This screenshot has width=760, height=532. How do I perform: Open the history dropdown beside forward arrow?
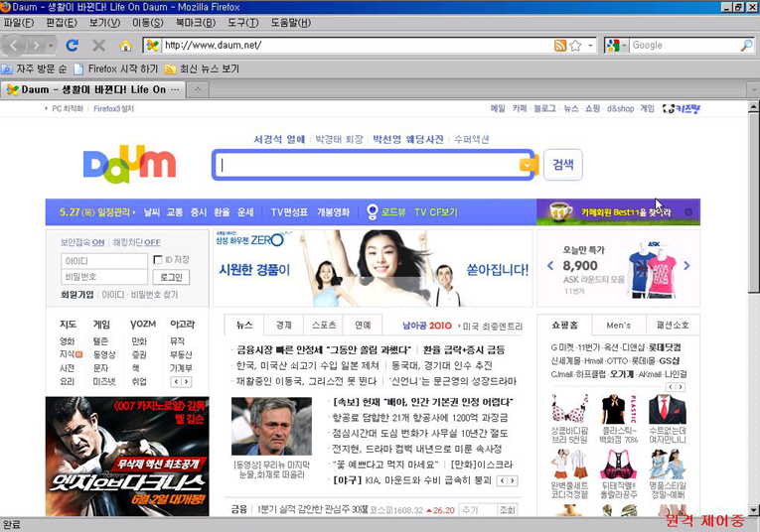51,46
